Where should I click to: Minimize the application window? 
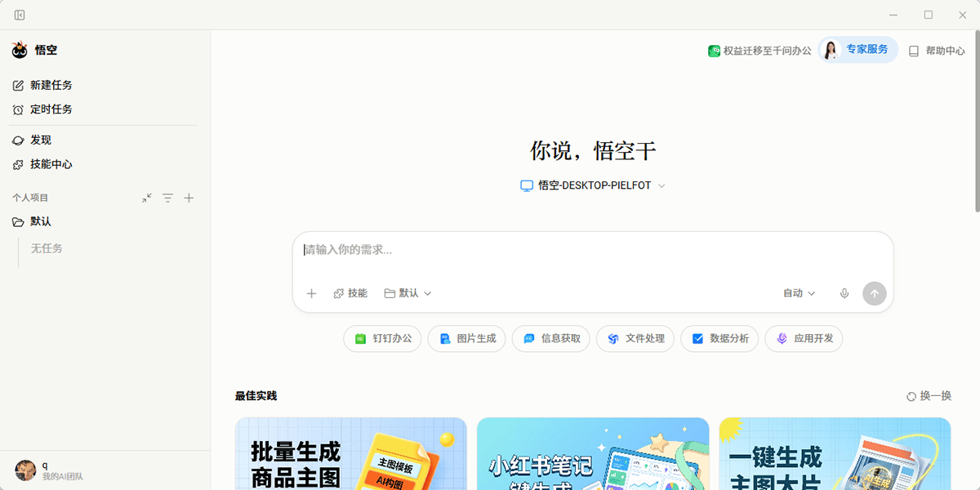pos(894,15)
